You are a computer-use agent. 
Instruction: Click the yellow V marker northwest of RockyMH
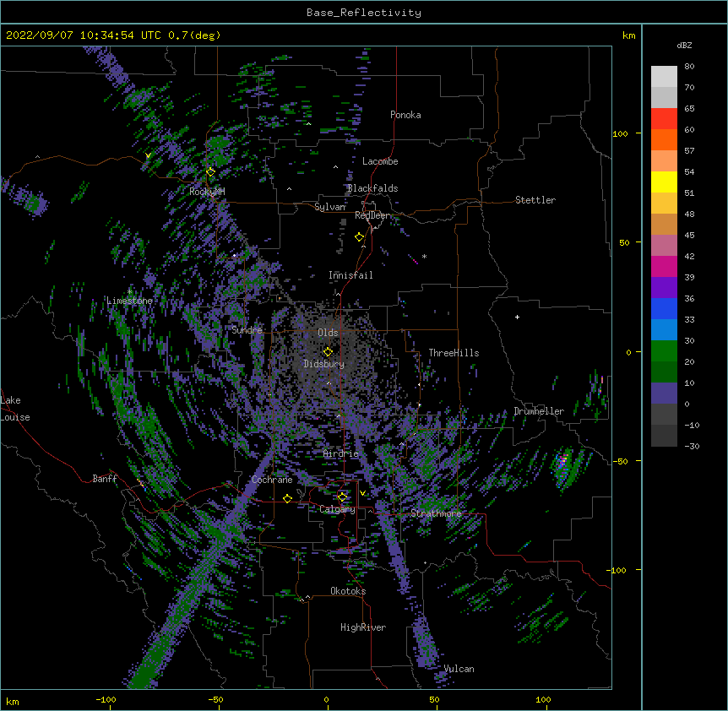coord(148,155)
